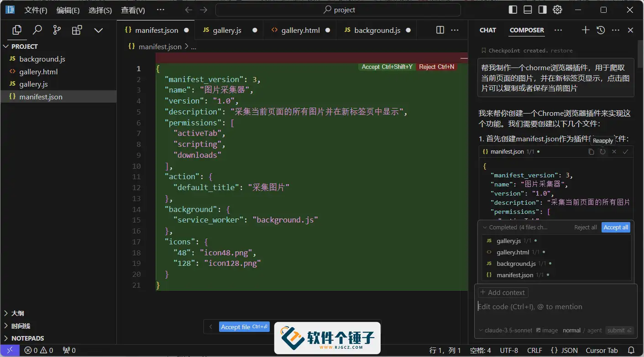Go forward with the right navigation arrow
644x357 pixels.
(204, 10)
